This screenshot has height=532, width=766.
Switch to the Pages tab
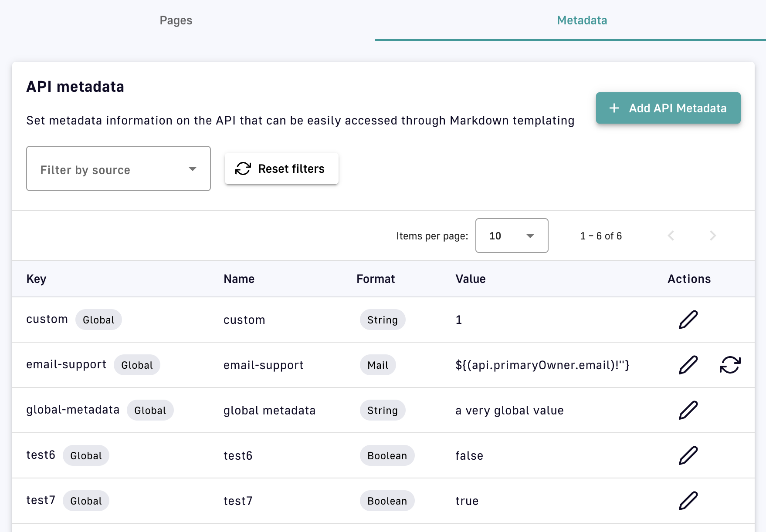pos(176,20)
